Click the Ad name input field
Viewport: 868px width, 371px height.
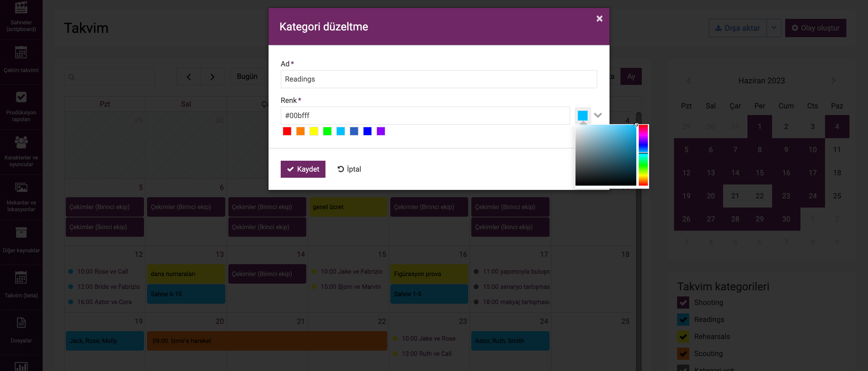point(438,79)
